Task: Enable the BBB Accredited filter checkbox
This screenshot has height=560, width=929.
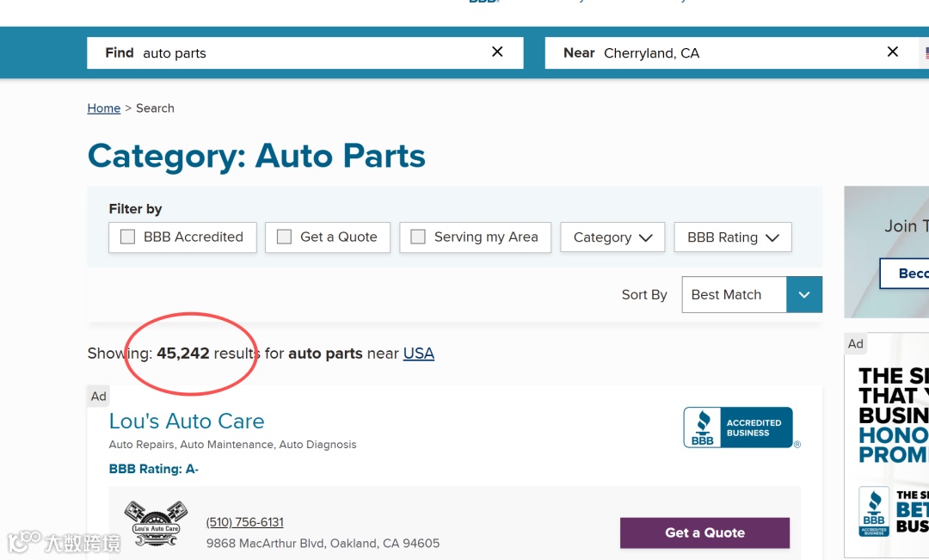Action: tap(128, 237)
